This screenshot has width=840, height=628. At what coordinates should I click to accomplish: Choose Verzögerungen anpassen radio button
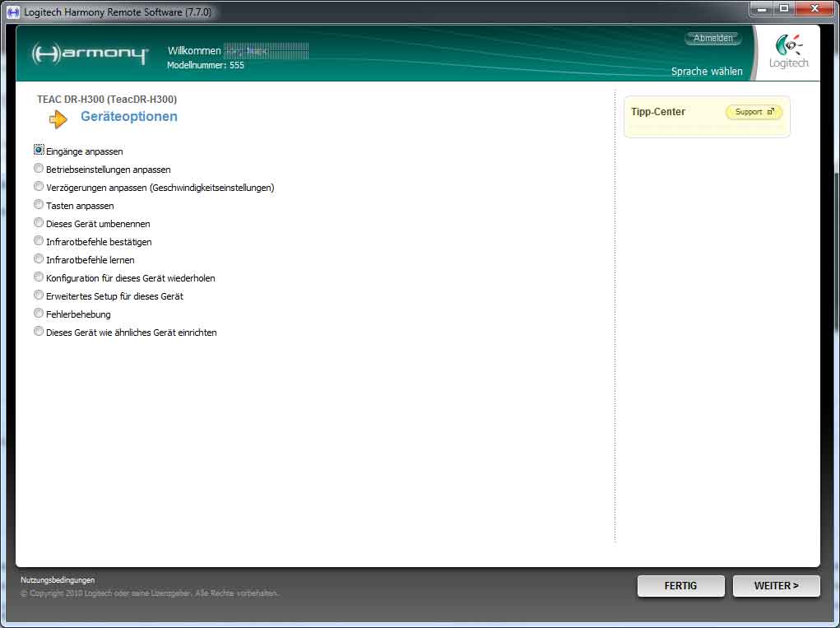click(x=39, y=187)
